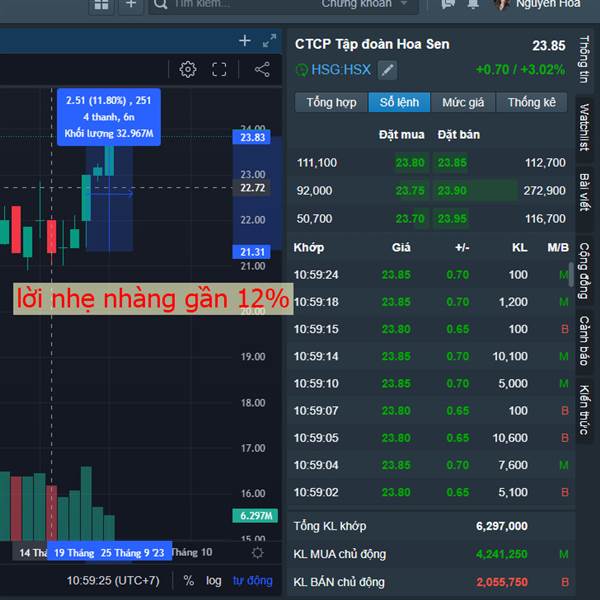Open the layout grid icon in top bar
Image resolution: width=600 pixels, height=600 pixels.
click(x=101, y=5)
